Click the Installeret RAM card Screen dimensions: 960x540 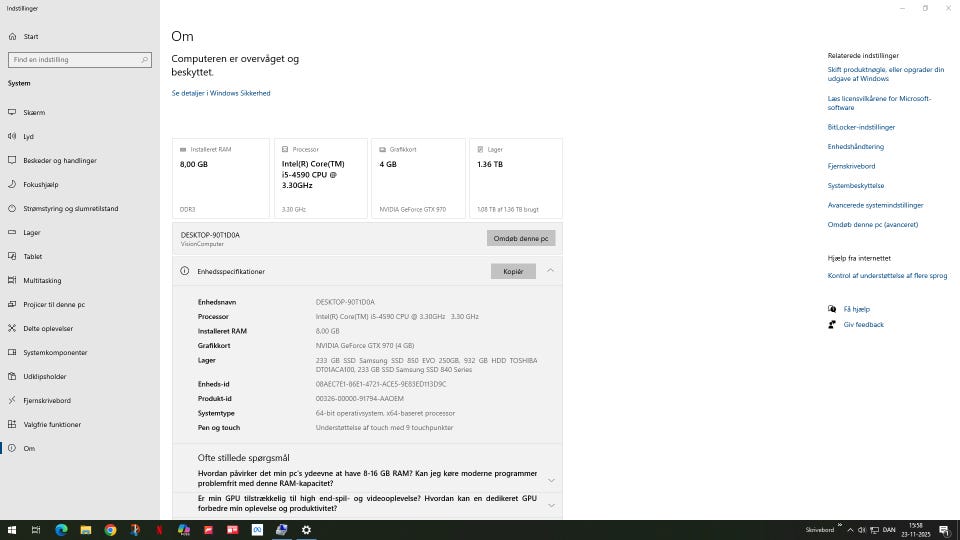(221, 178)
